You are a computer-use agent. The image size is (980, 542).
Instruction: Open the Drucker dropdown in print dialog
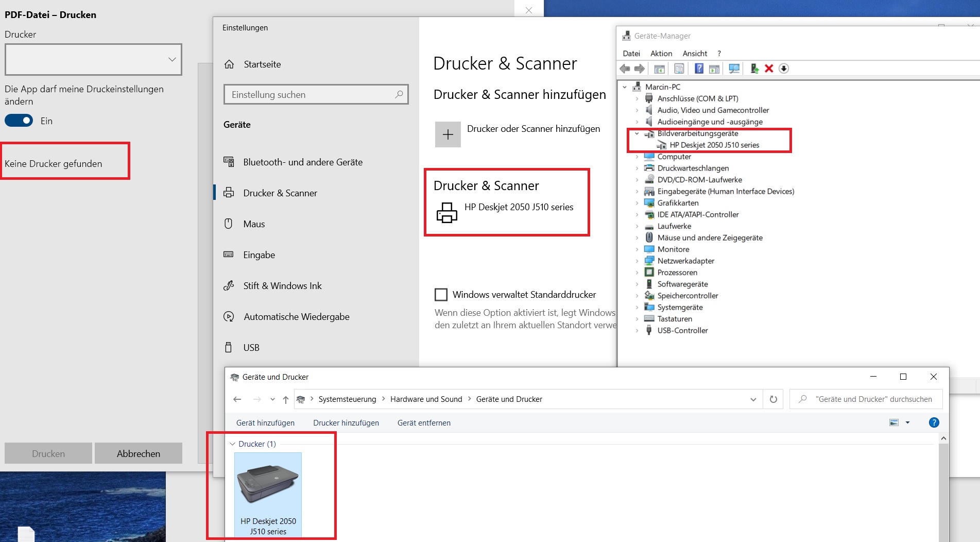pos(93,59)
